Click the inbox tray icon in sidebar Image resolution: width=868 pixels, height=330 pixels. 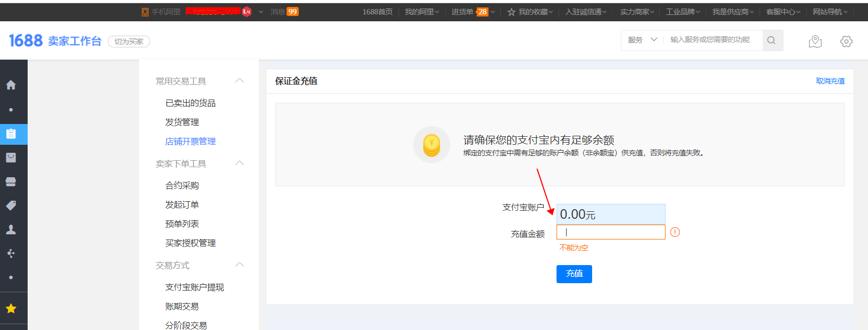coord(11,158)
